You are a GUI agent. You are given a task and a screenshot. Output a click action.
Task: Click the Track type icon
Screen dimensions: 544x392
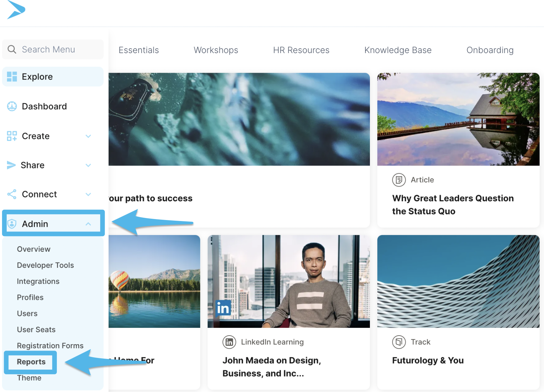pos(399,342)
